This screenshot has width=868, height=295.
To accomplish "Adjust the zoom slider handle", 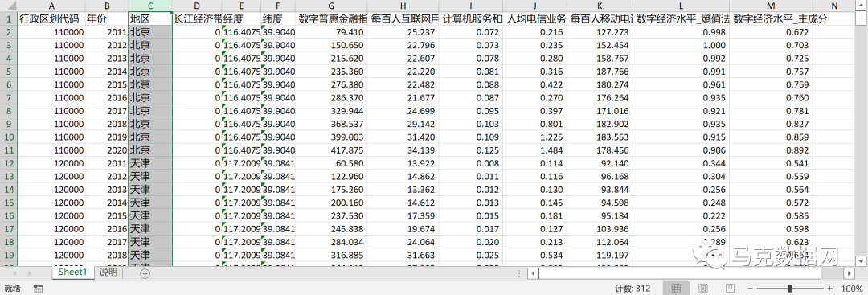I will pos(790,289).
